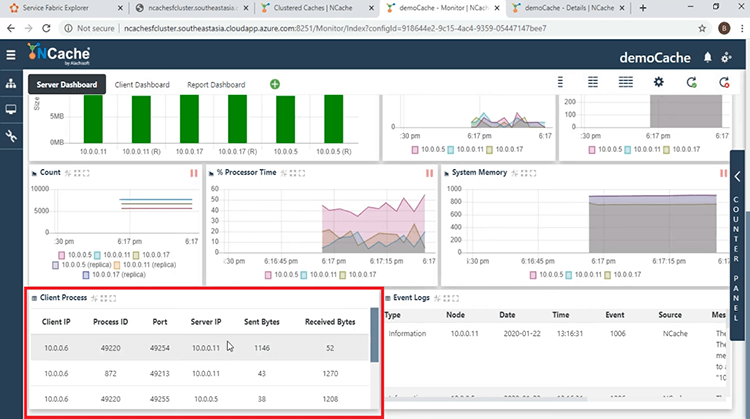The height and width of the screenshot is (419, 750).
Task: Switch to Client Dashboard tab
Action: tap(142, 85)
